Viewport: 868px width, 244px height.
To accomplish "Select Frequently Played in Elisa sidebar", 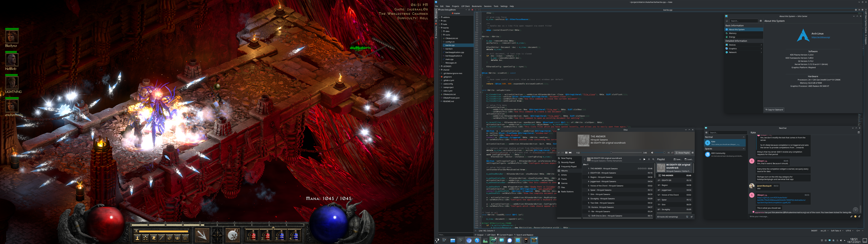I will point(569,167).
